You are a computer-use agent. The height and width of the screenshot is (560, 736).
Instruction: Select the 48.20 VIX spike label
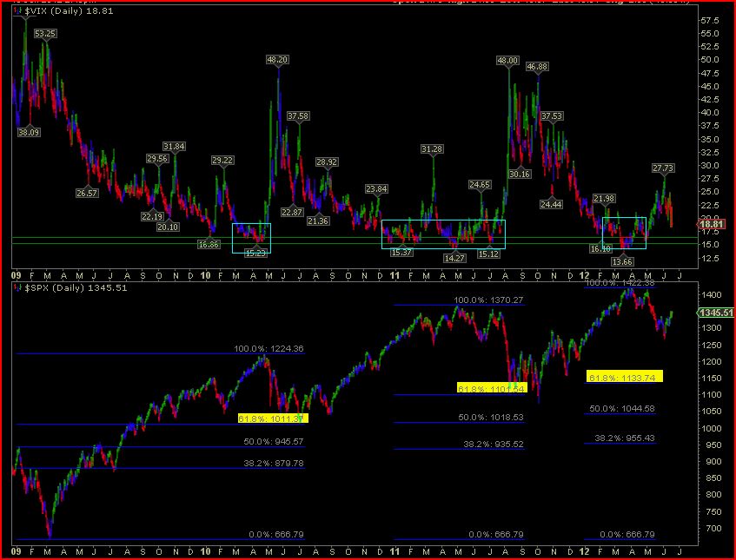[277, 60]
